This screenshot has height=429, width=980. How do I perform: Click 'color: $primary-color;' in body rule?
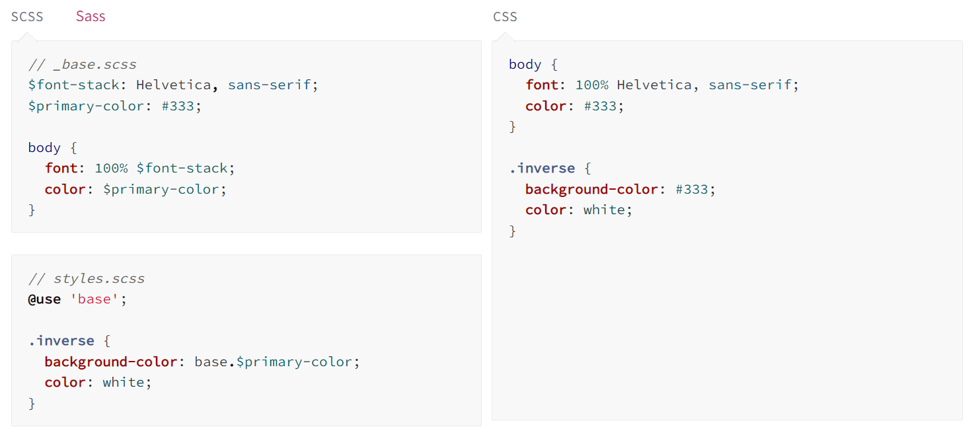tap(135, 189)
